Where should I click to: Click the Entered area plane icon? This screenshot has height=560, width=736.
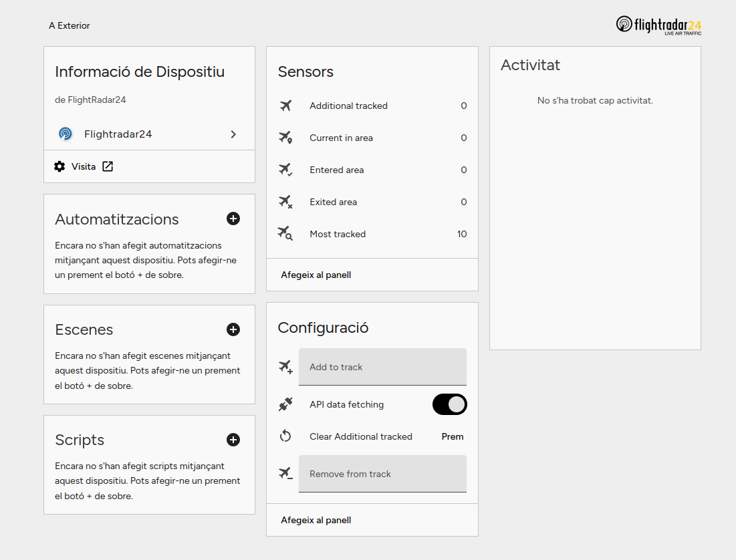click(285, 170)
